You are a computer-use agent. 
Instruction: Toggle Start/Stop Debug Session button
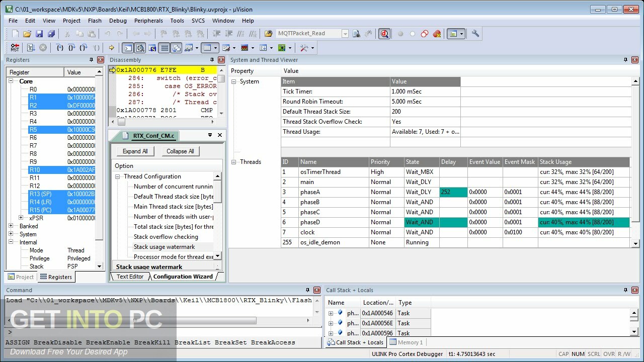tap(385, 34)
